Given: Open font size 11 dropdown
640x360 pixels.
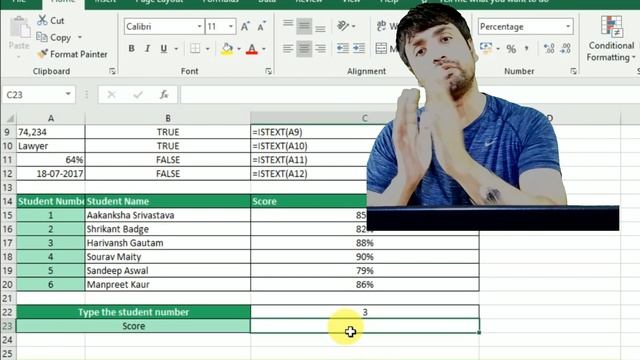Looking at the screenshot, I should [x=231, y=27].
